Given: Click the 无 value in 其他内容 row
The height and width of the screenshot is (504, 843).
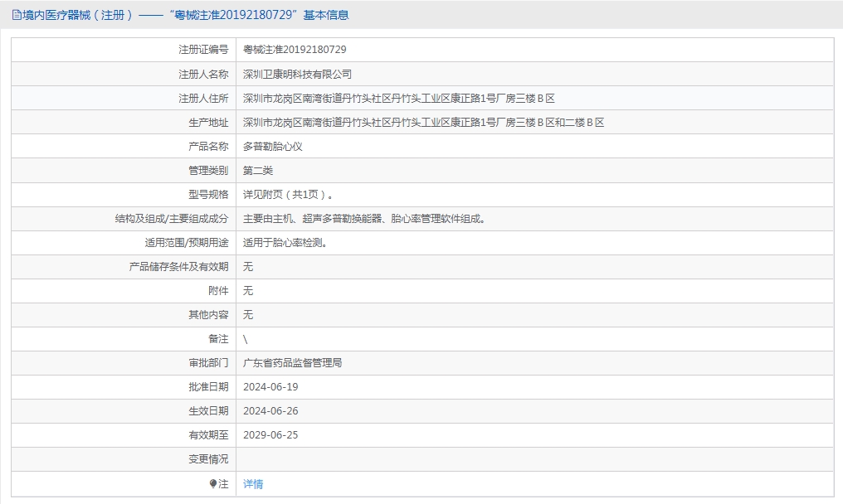Looking at the screenshot, I should pos(248,314).
